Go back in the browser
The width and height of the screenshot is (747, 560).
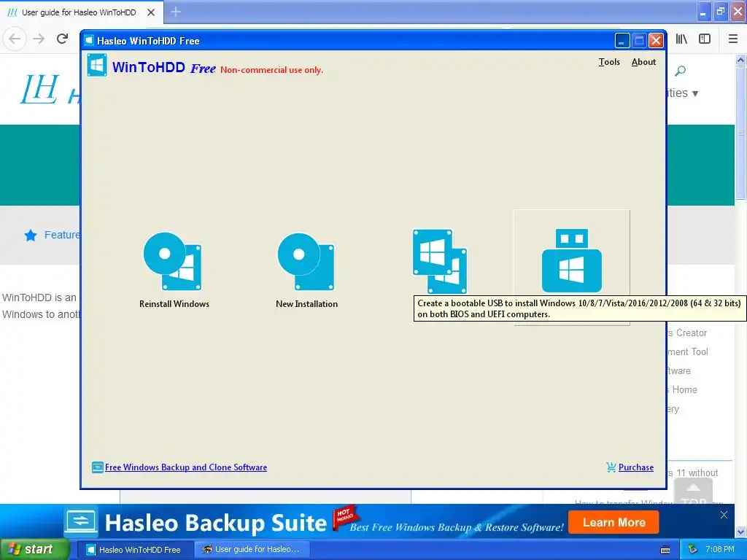click(15, 39)
